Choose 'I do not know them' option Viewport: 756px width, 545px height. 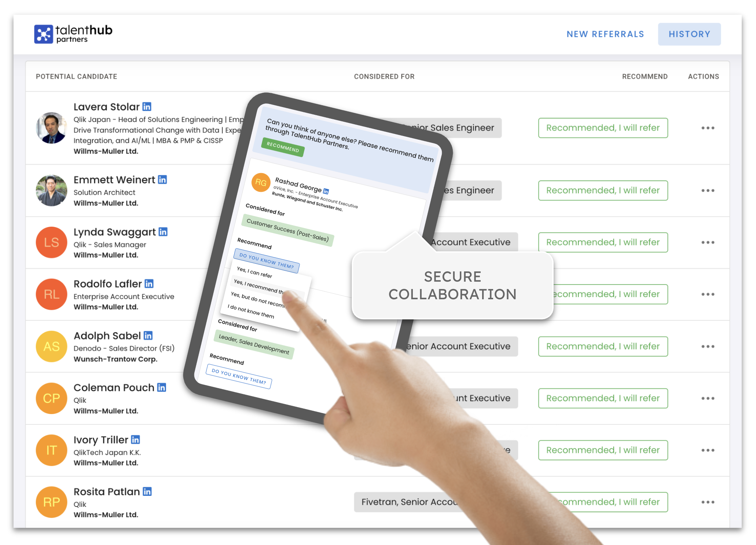tap(251, 311)
